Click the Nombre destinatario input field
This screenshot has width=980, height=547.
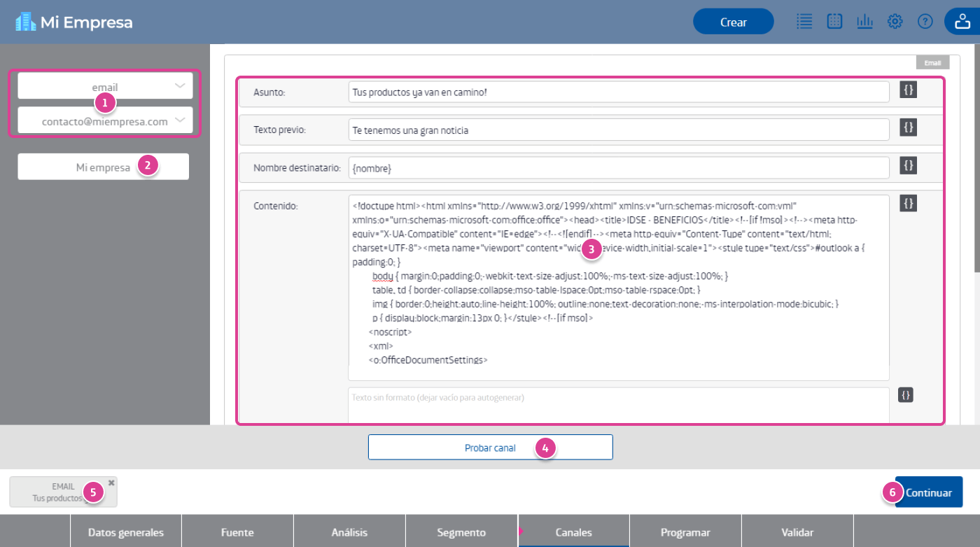619,167
